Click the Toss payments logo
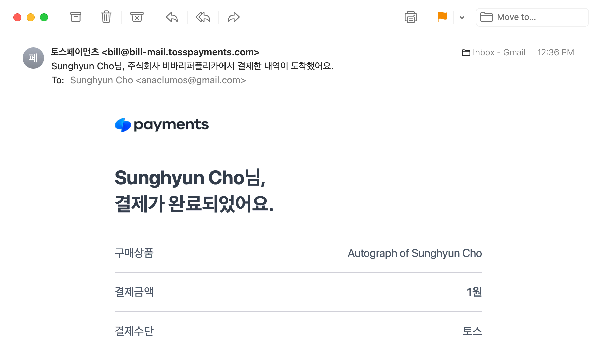This screenshot has width=597, height=364. [x=162, y=125]
